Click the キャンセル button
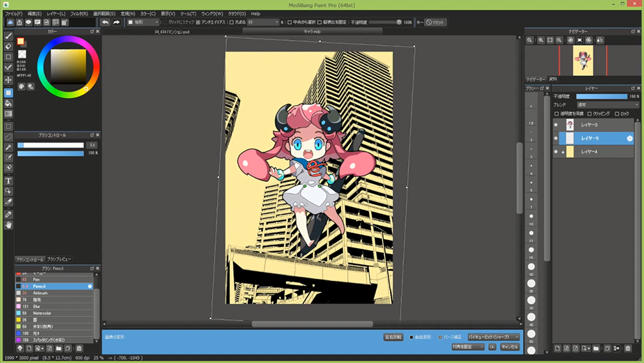The height and width of the screenshot is (363, 644). click(x=509, y=347)
